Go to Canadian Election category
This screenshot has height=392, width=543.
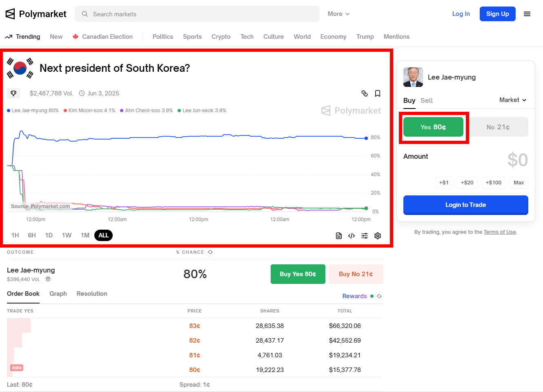tap(102, 37)
